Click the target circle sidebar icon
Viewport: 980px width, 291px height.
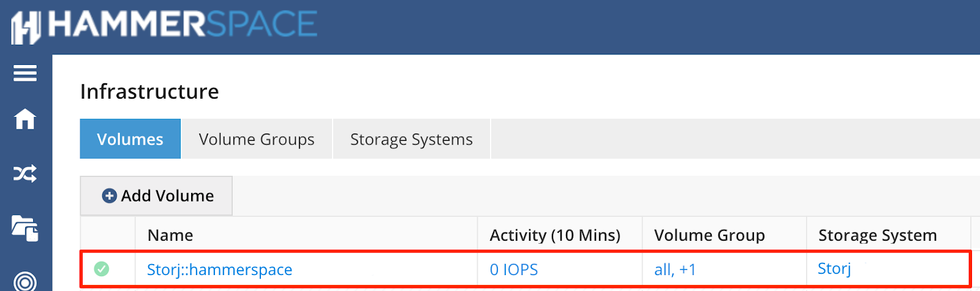click(25, 282)
